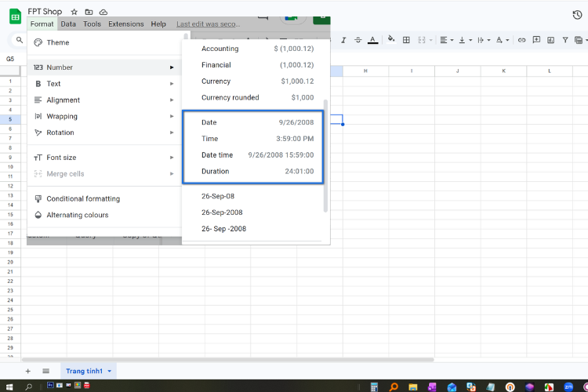Open the vertical align dropdown
This screenshot has height=392, width=588.
466,40
